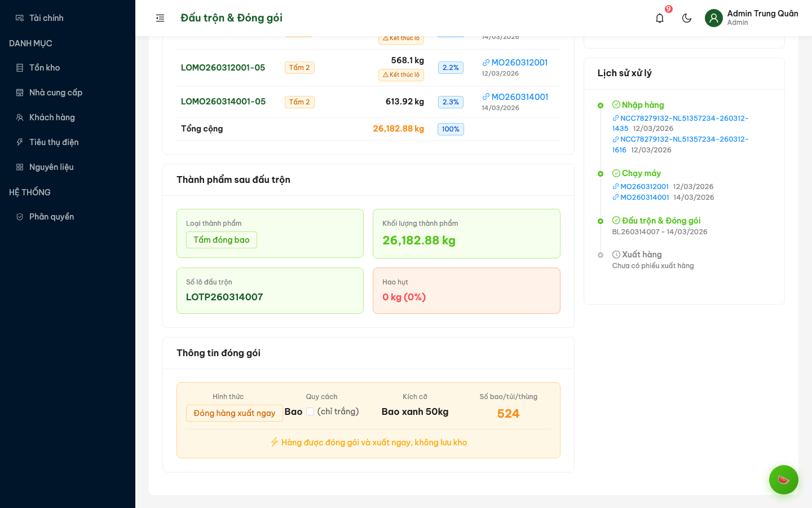The height and width of the screenshot is (508, 812).
Task: Click the Tấm đóng bao tag
Action: click(x=221, y=240)
